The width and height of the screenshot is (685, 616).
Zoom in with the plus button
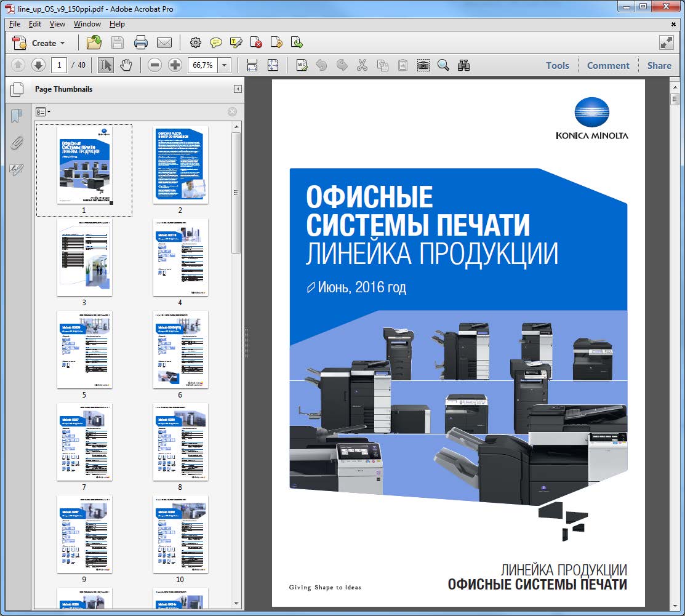pyautogui.click(x=175, y=65)
